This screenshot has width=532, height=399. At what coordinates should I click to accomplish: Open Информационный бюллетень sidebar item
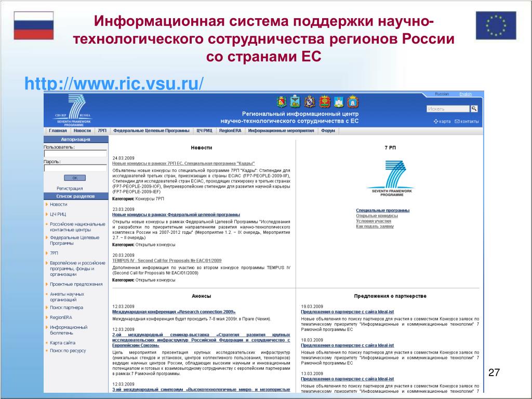point(69,330)
